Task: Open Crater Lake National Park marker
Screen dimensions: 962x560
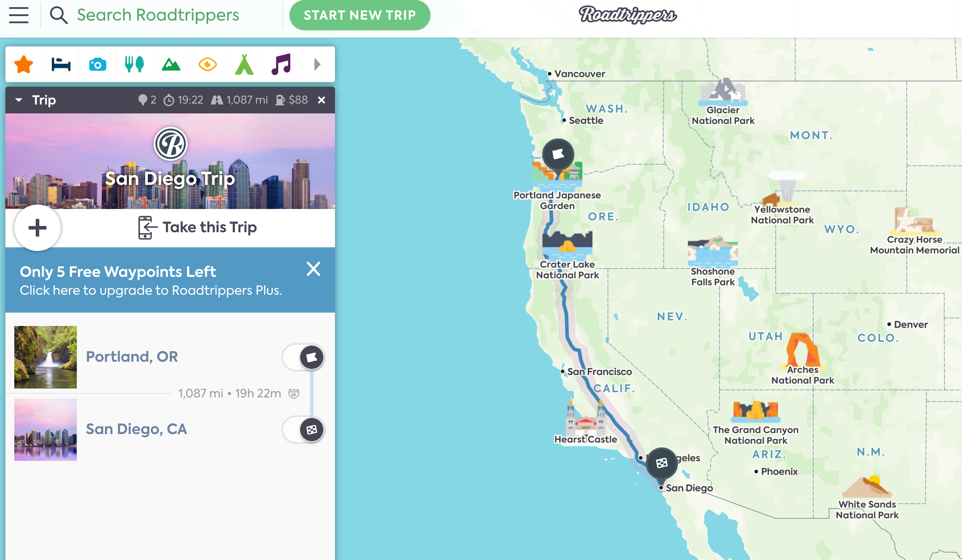Action: pyautogui.click(x=568, y=255)
